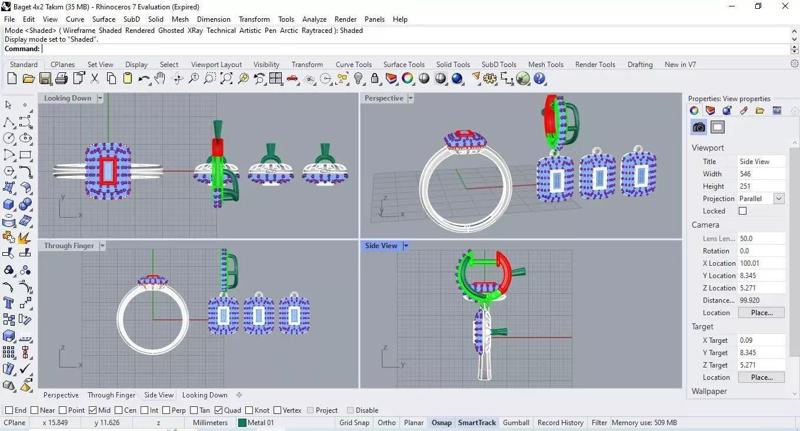Click the four-viewport layout icon
The image size is (800, 431).
coord(276,79)
